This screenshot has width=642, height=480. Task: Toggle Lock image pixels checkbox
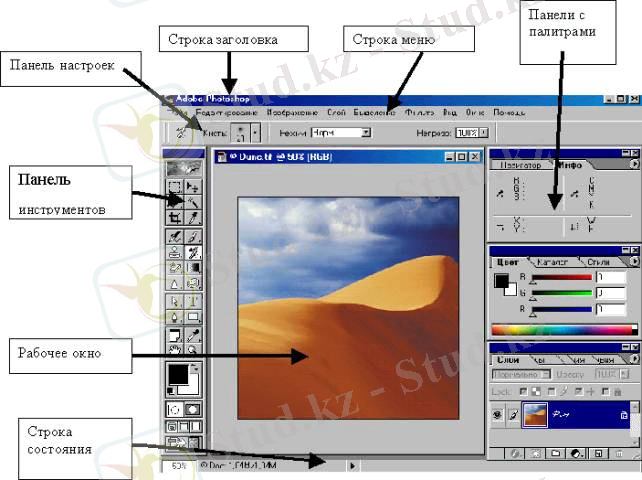tap(551, 392)
